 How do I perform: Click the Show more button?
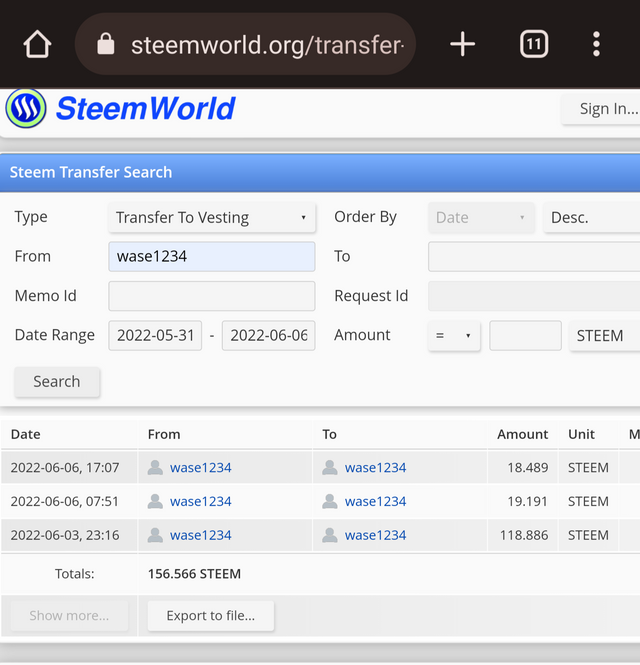(x=69, y=615)
